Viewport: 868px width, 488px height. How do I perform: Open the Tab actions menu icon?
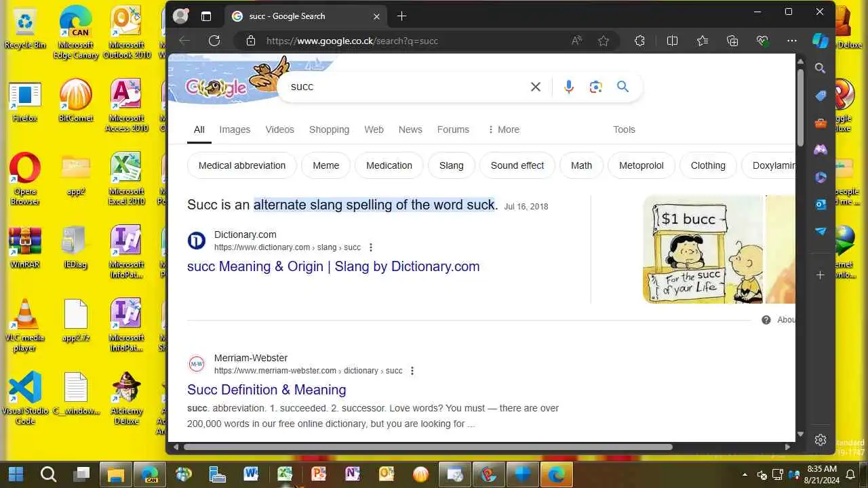click(x=206, y=16)
